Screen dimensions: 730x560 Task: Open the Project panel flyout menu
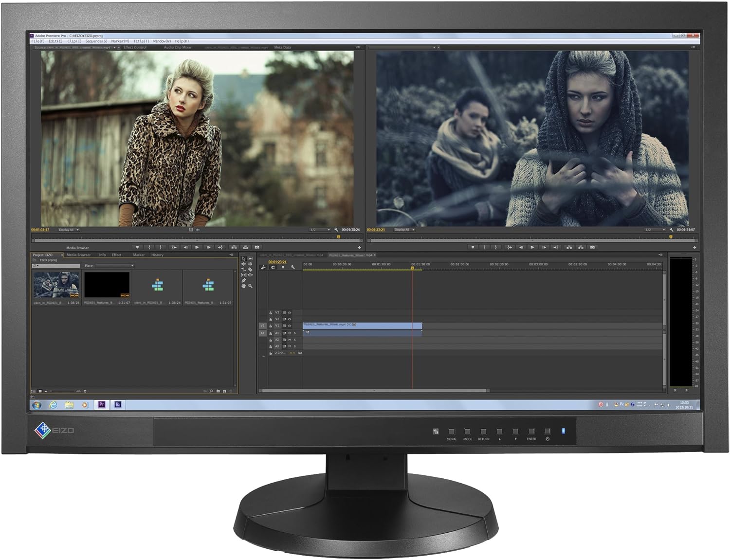click(232, 255)
